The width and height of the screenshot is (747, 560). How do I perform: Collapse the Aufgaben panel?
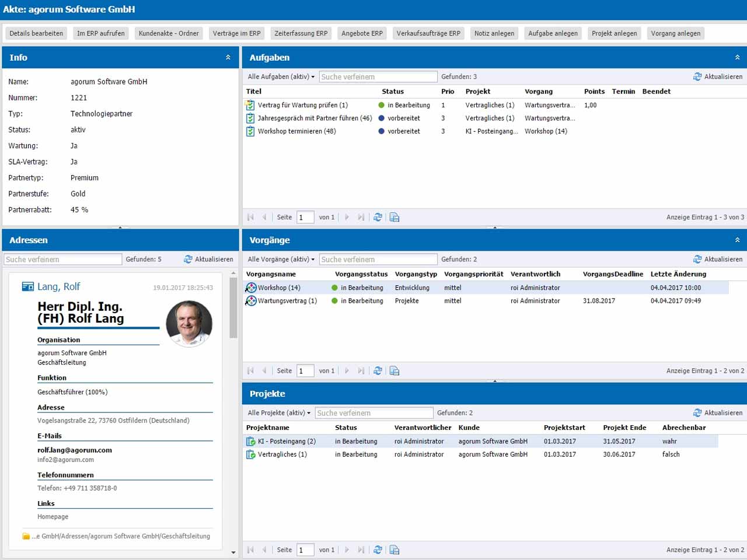(x=738, y=57)
